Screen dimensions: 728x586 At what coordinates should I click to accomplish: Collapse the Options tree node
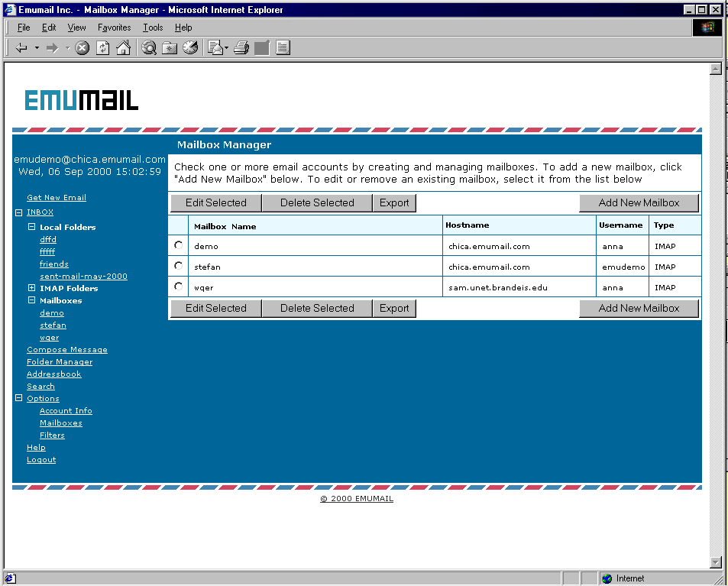tap(19, 399)
